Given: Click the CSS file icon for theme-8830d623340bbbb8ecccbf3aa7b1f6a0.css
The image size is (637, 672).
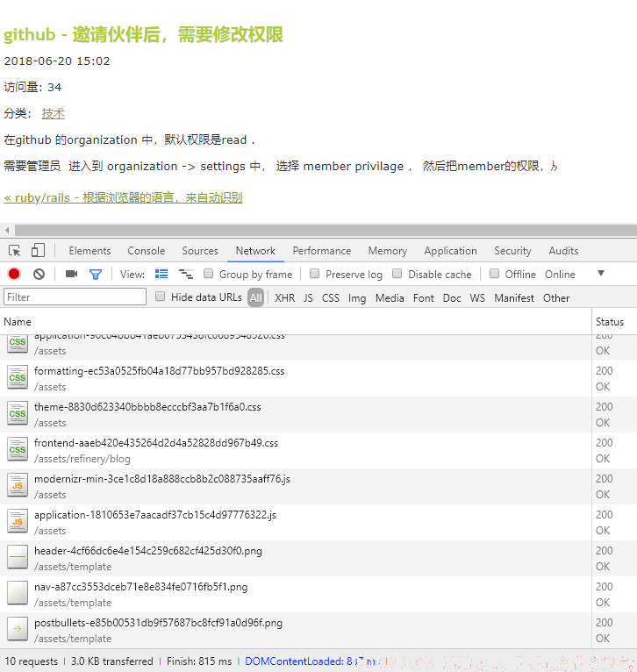Looking at the screenshot, I should 18,413.
